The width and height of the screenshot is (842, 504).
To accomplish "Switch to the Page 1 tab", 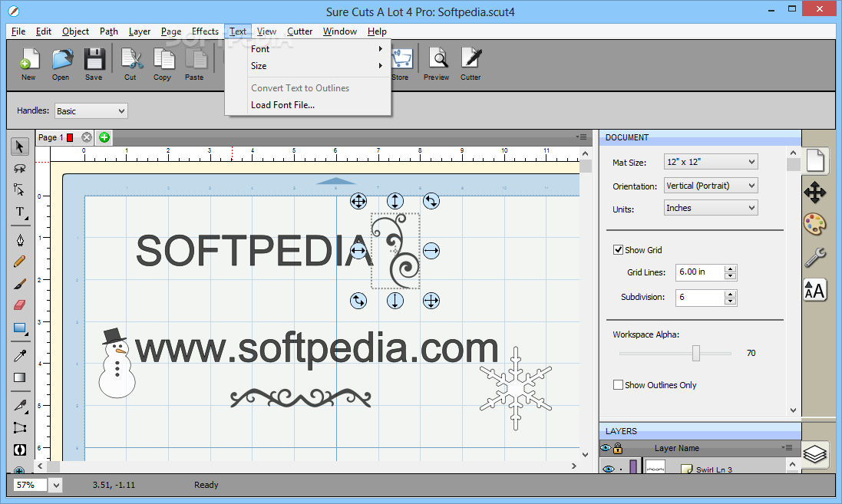I will click(x=51, y=137).
